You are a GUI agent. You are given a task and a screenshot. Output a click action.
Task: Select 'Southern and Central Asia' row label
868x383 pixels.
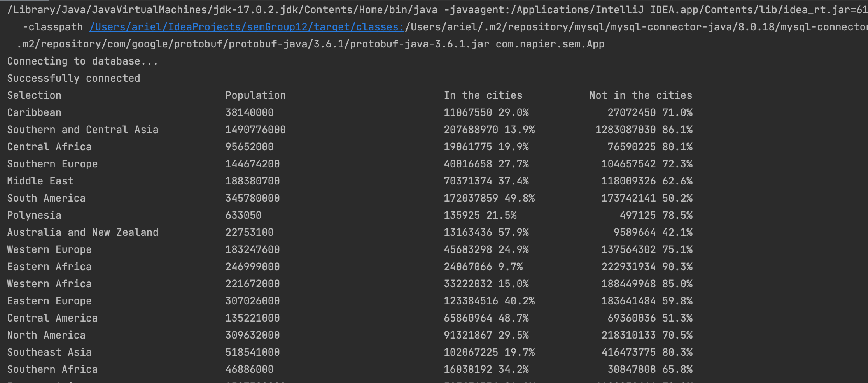pyautogui.click(x=83, y=130)
